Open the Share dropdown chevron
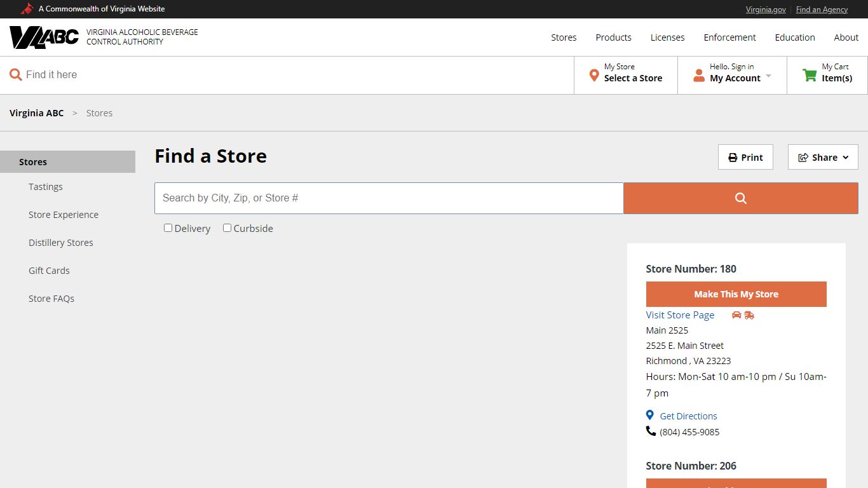 (x=846, y=158)
